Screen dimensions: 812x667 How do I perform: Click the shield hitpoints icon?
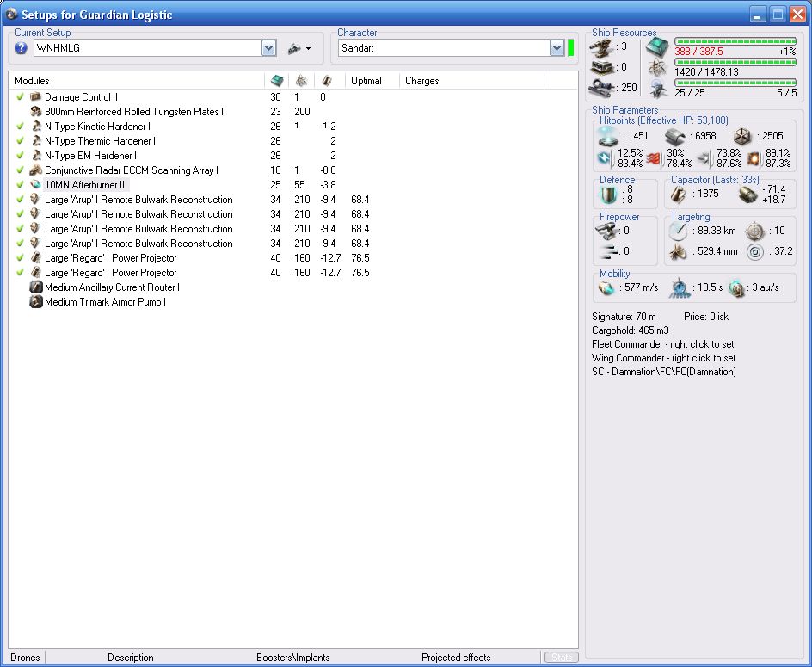tap(608, 136)
